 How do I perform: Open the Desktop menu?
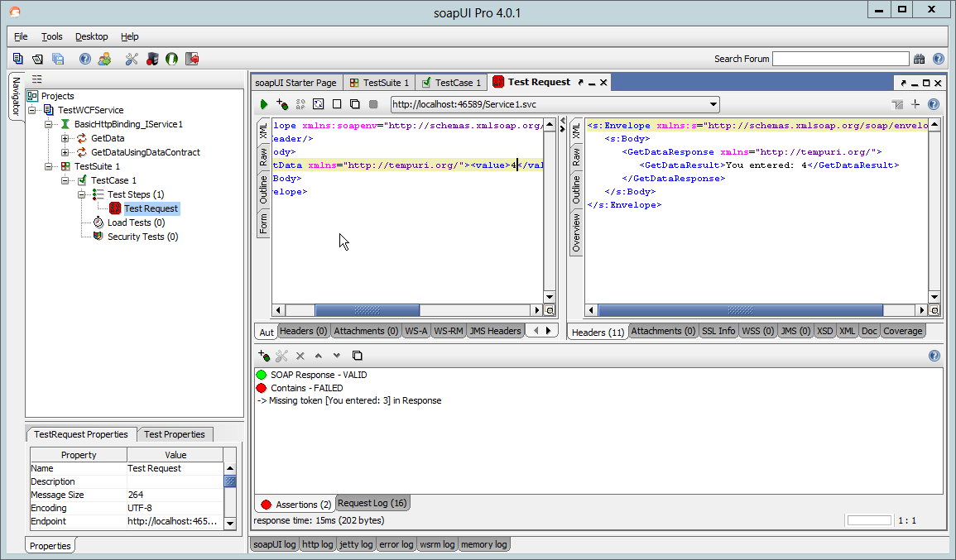point(91,36)
